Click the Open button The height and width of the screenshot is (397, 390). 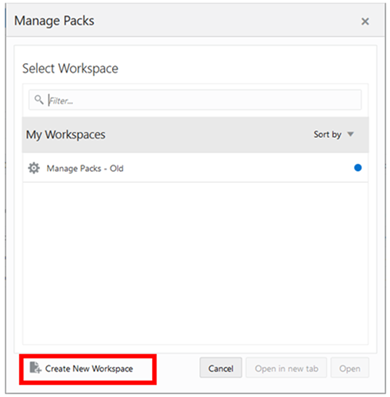click(350, 368)
